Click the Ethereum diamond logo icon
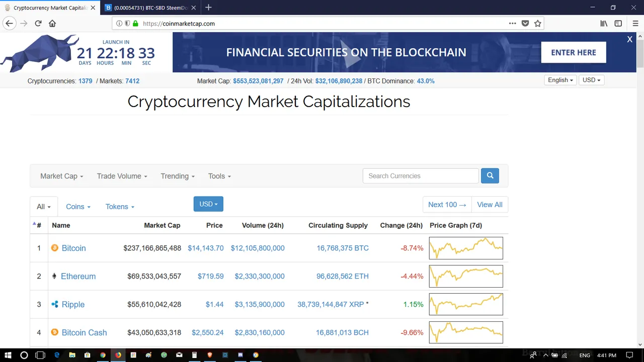 (54, 276)
